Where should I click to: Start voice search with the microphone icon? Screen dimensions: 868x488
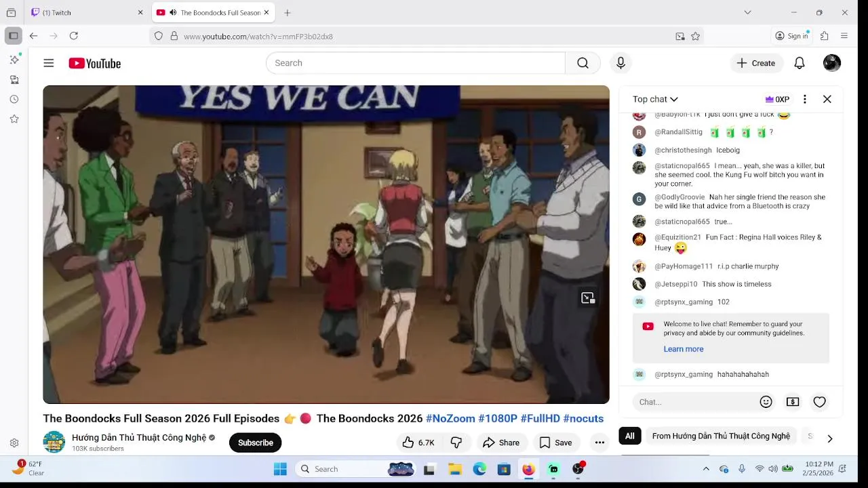click(620, 63)
